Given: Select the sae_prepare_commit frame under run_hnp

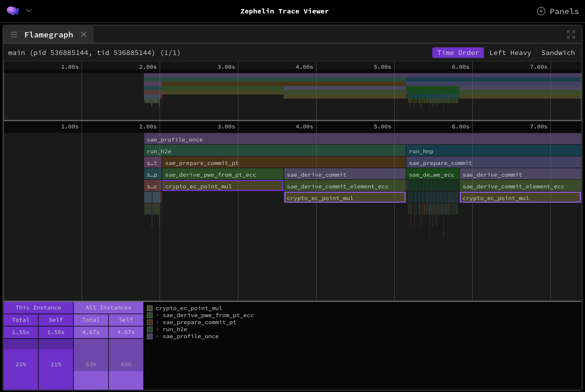Looking at the screenshot, I should 494,163.
